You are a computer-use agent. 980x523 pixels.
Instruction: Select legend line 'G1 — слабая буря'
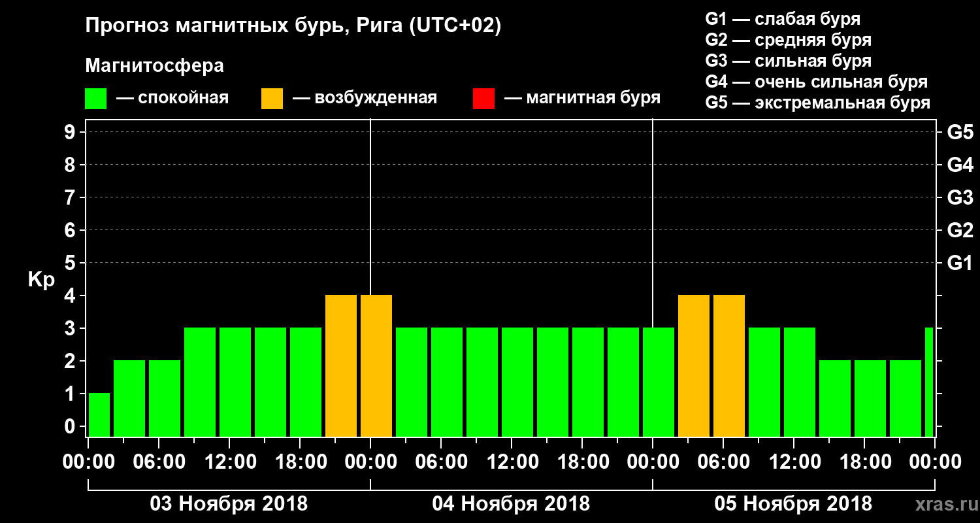coord(783,19)
